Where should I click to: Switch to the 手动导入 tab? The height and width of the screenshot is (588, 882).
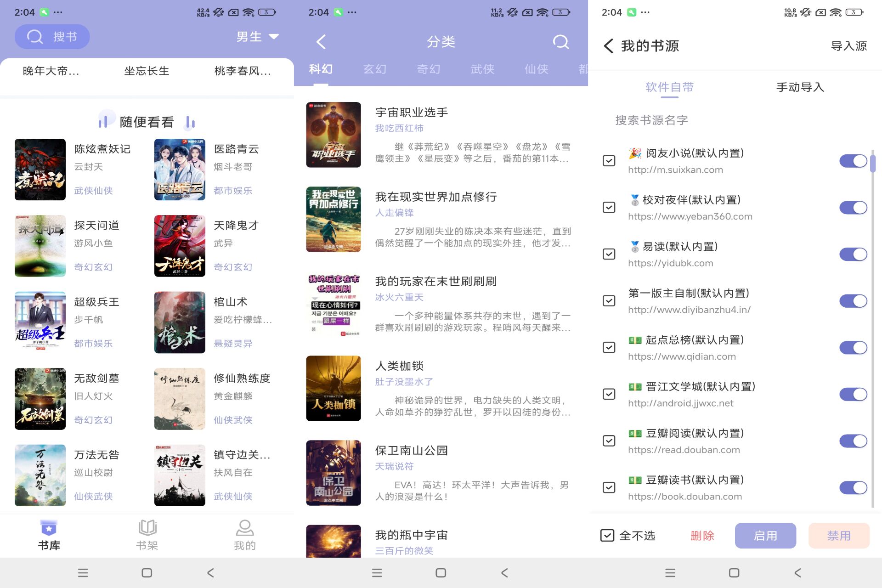click(x=799, y=87)
